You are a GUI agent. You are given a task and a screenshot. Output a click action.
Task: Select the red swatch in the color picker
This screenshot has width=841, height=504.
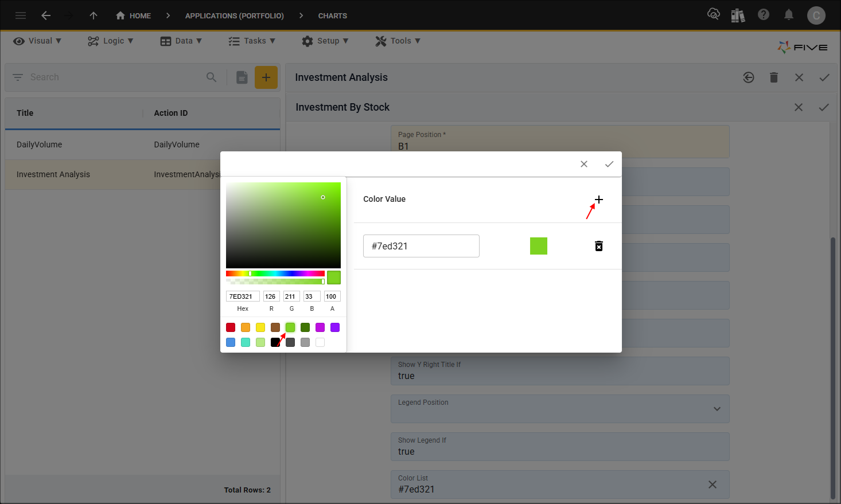[230, 327]
